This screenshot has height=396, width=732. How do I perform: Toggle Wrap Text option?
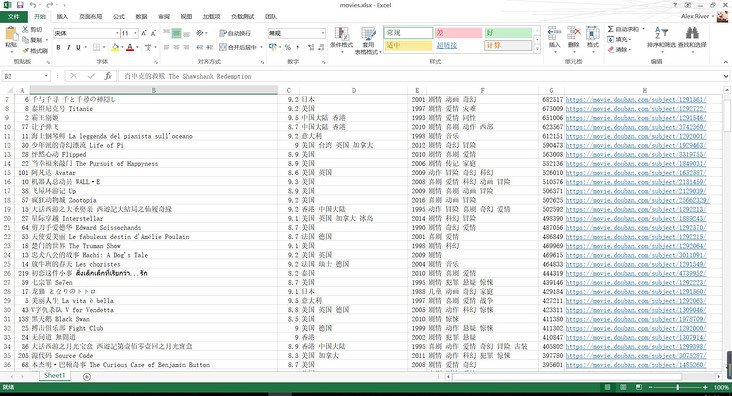(x=235, y=33)
